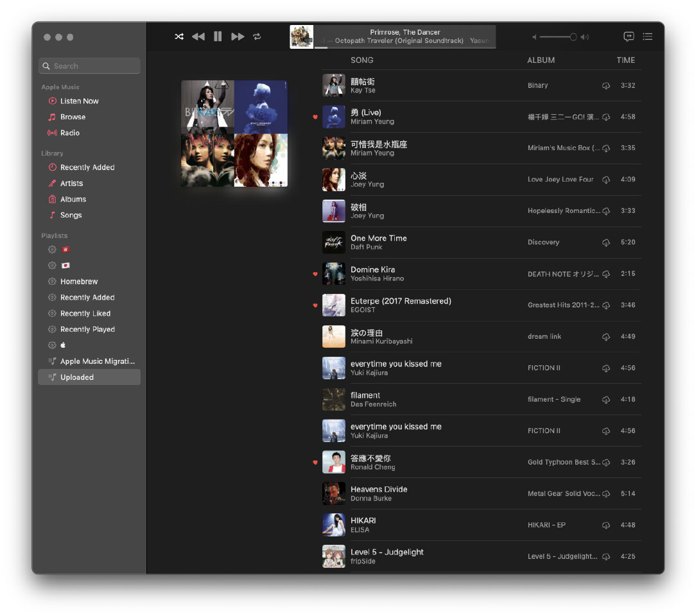
Task: Click the Search field in sidebar
Action: coord(90,66)
